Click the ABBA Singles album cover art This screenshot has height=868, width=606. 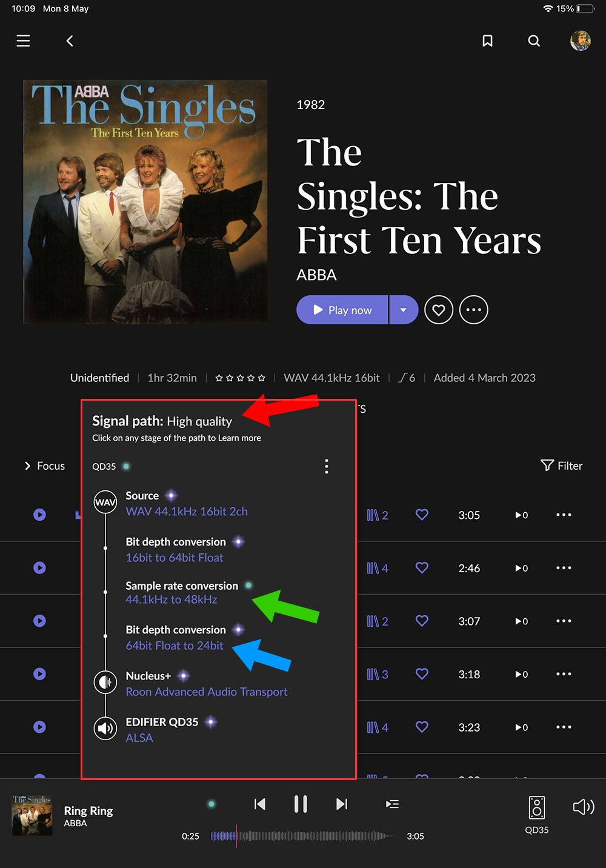[145, 202]
